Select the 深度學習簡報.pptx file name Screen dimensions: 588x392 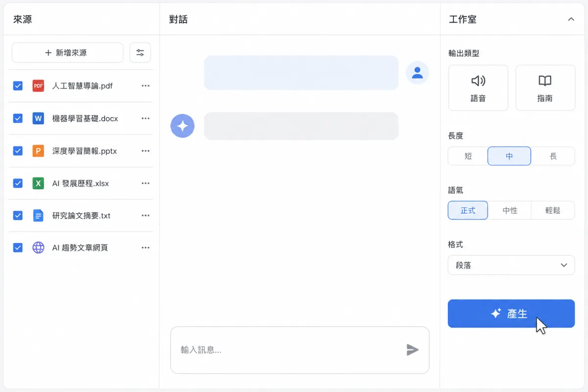[x=85, y=151]
